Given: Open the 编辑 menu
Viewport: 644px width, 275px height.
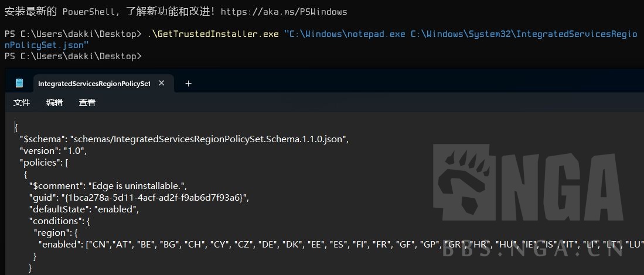Looking at the screenshot, I should [54, 102].
